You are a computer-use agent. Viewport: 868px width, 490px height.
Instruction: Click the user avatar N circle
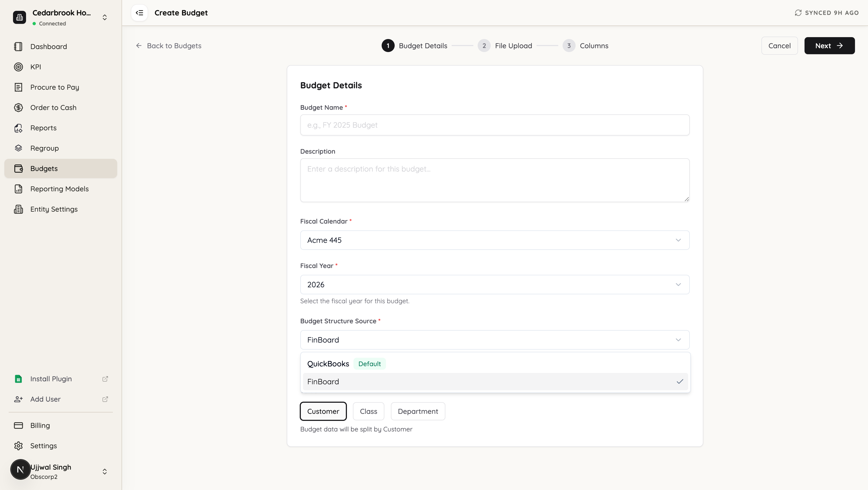[x=20, y=469]
